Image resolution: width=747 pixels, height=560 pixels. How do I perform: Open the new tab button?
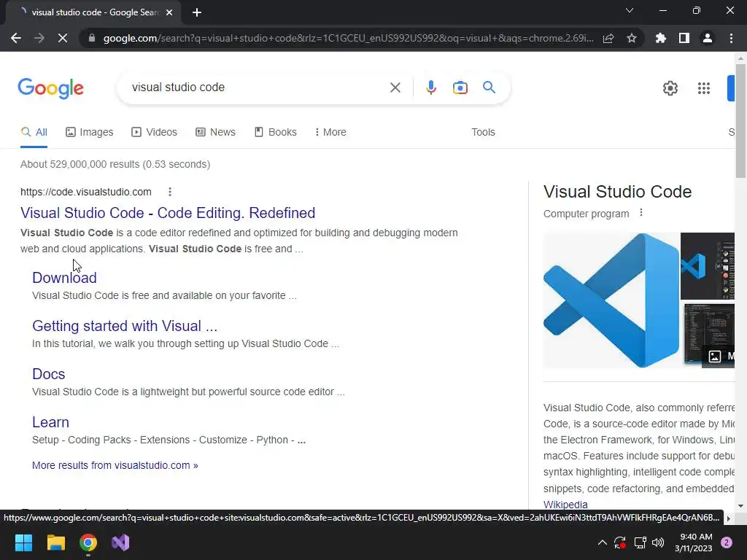coord(197,12)
